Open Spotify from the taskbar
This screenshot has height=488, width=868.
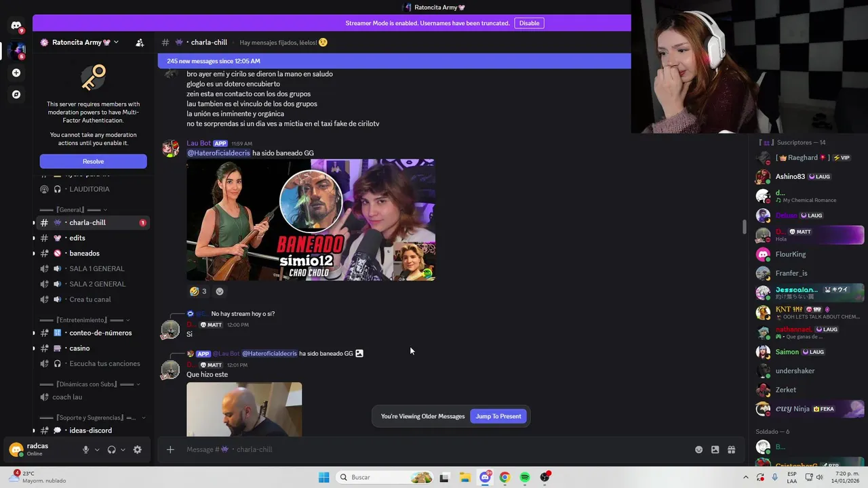pos(525,477)
